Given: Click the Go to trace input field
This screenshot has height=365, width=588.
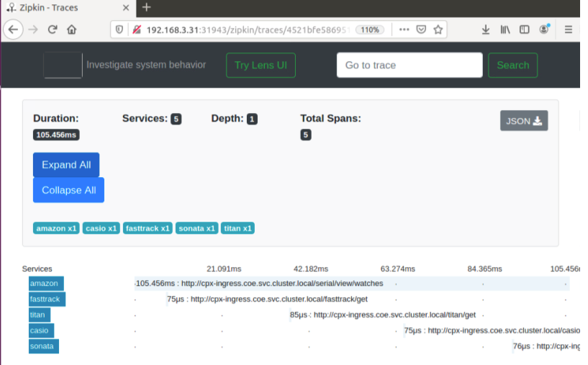Looking at the screenshot, I should coord(409,66).
